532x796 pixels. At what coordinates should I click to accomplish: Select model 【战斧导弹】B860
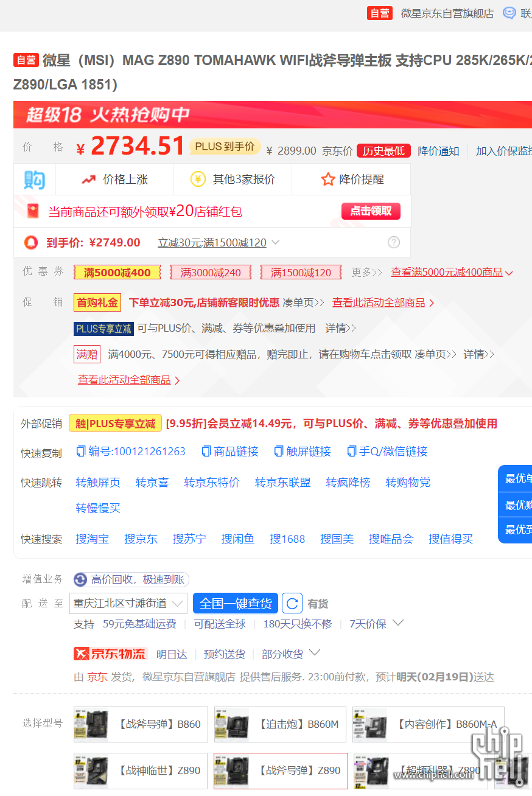click(x=141, y=724)
